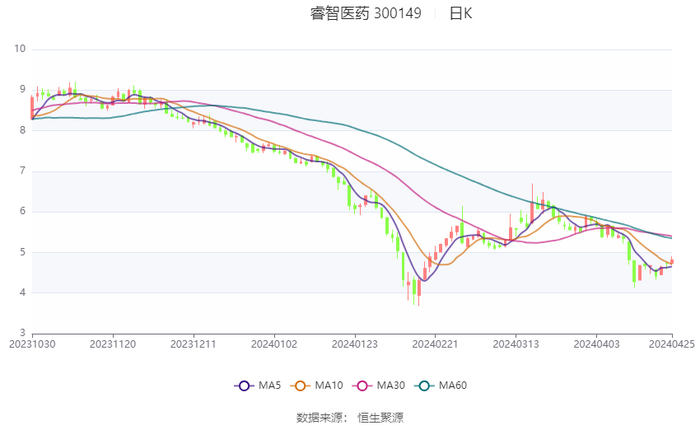Click the 数据来源 恒生聚源 source text
700x426 pixels.
350,417
